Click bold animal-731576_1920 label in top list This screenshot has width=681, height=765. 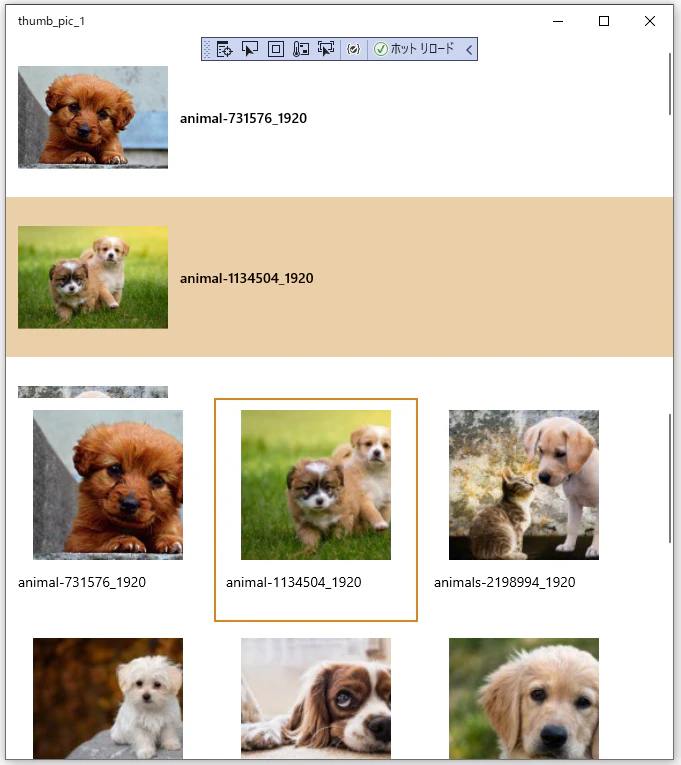[x=243, y=119]
